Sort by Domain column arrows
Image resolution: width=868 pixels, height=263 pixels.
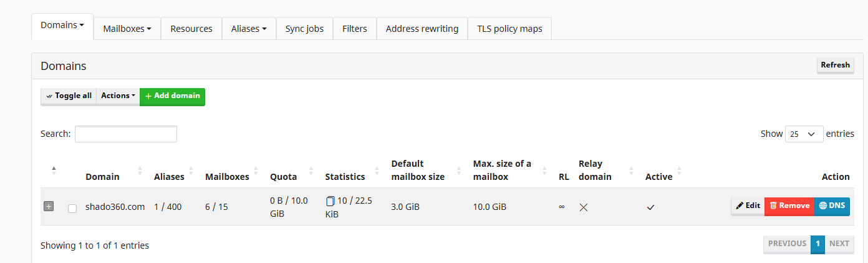pos(139,170)
